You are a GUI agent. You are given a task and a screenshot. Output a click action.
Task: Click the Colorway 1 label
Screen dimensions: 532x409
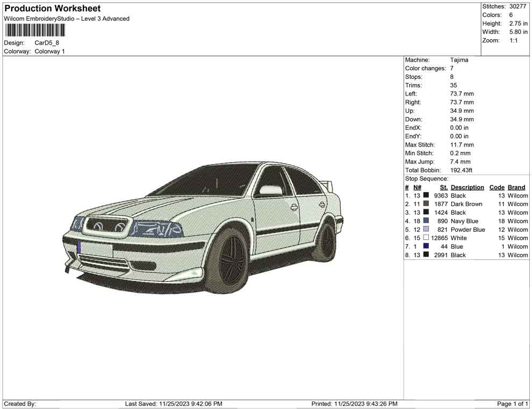pos(49,51)
